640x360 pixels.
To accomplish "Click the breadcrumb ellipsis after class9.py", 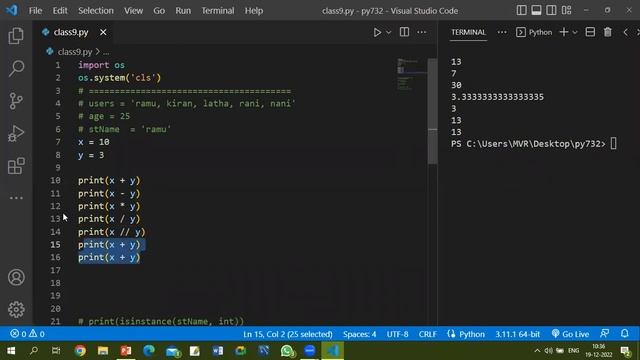I will point(106,52).
